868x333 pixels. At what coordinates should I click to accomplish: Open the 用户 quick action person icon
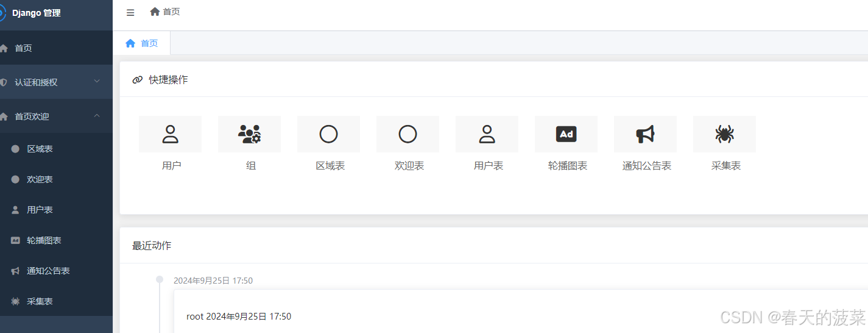171,134
